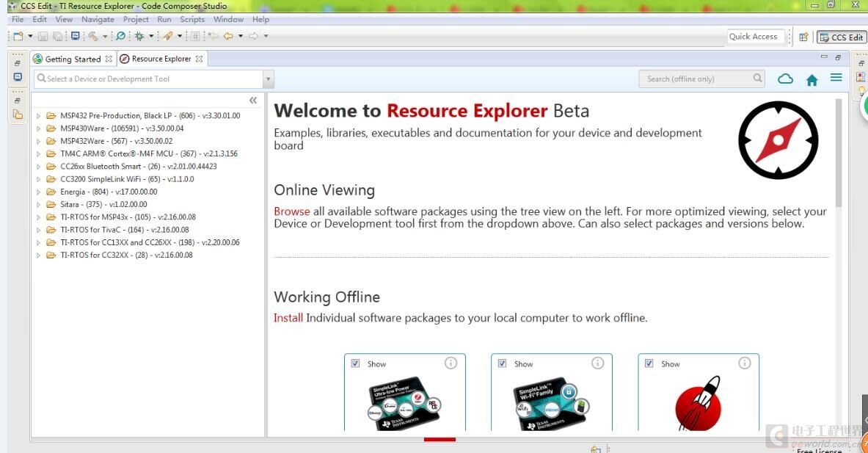
Task: Toggle Show checkbox on SimpleLink Ultra-low Power card
Action: click(355, 364)
